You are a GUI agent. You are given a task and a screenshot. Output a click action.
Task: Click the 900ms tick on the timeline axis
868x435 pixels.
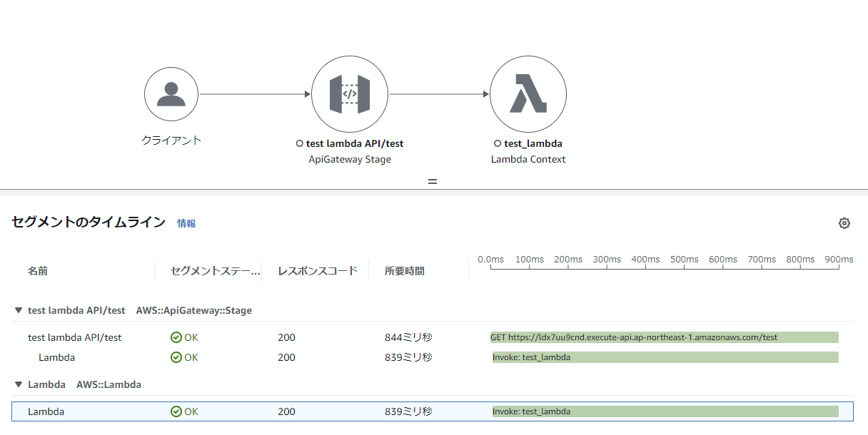(x=839, y=260)
